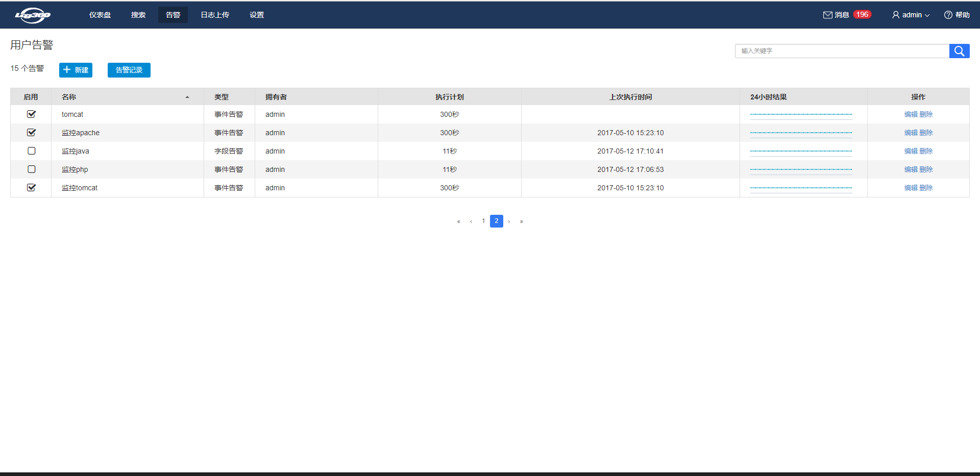This screenshot has height=476, width=980.
Task: Edit the 监控tomcat alert
Action: 911,188
